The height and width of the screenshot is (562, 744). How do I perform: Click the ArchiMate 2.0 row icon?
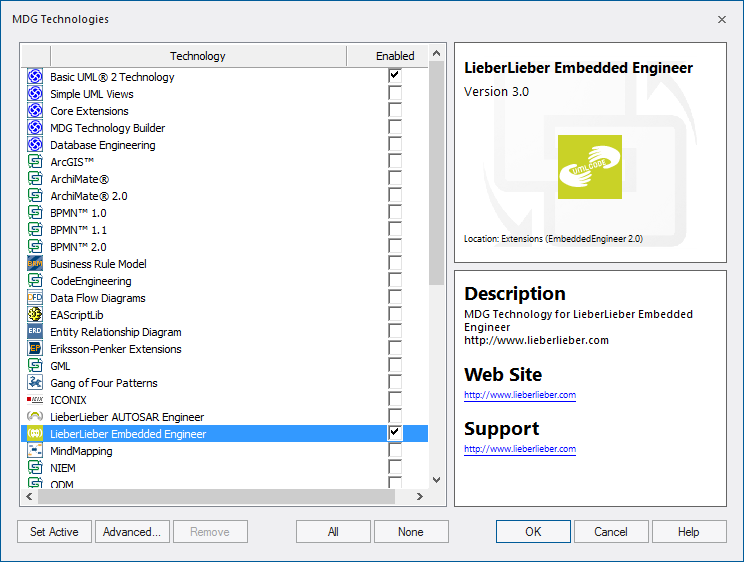(35, 196)
